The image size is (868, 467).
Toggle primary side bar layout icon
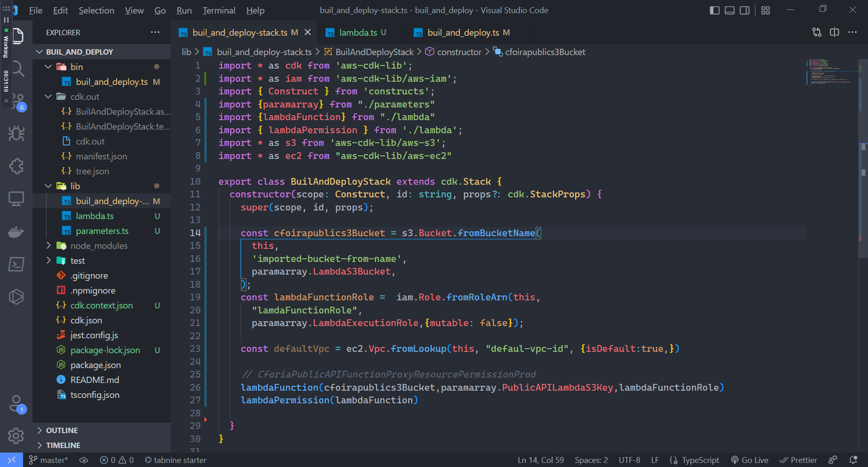pyautogui.click(x=715, y=10)
